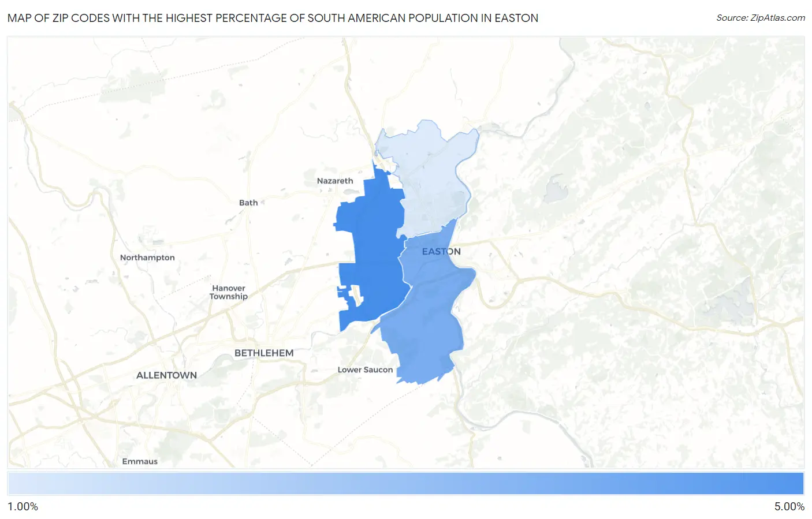Click the Northampton town label

147,257
